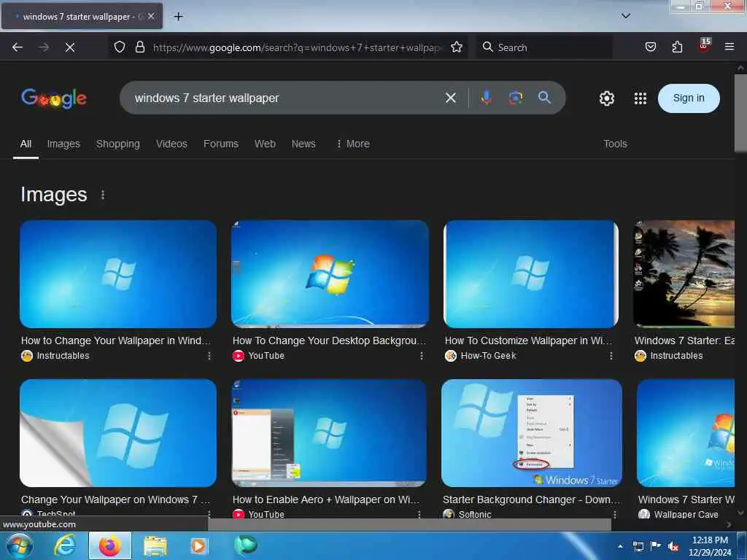
Task: Bookmark this page with the star
Action: [x=457, y=47]
